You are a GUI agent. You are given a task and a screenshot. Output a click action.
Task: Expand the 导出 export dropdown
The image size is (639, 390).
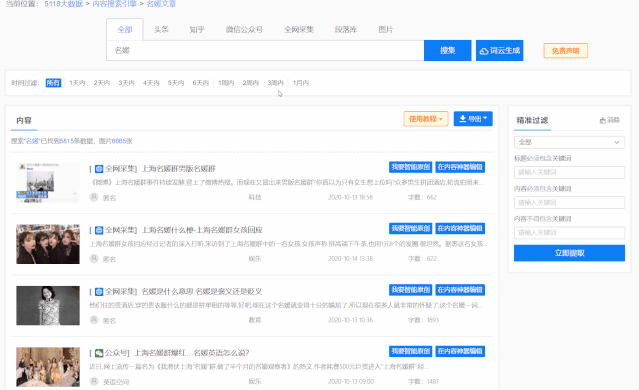pos(473,119)
